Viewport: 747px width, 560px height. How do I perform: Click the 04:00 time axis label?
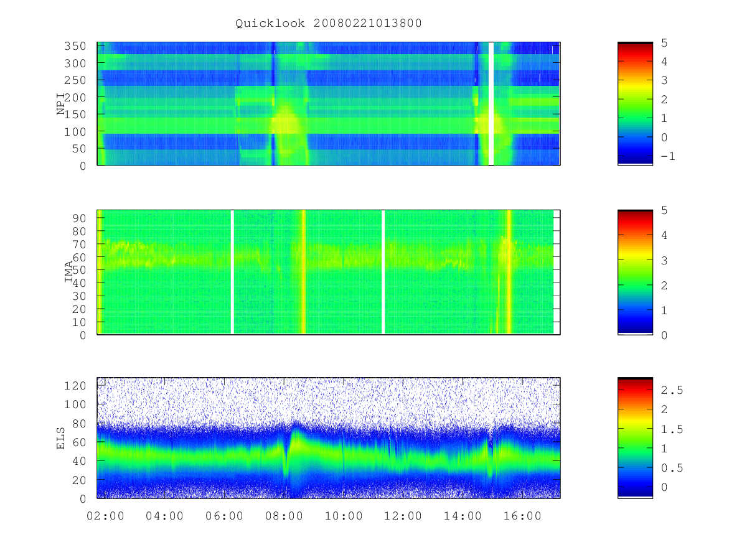pos(164,516)
